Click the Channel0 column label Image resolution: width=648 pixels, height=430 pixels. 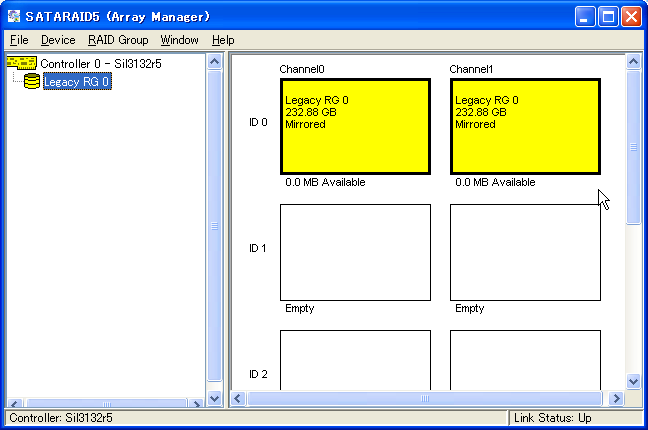point(302,69)
